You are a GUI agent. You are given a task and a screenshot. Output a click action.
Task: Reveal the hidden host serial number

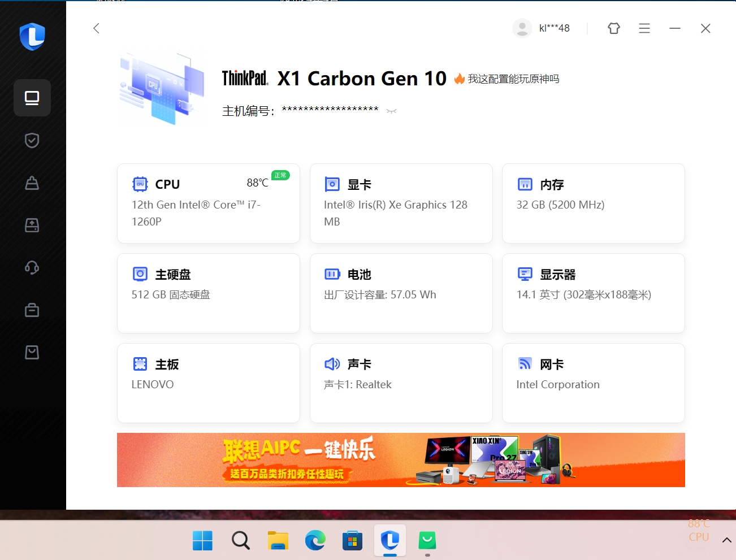click(391, 111)
